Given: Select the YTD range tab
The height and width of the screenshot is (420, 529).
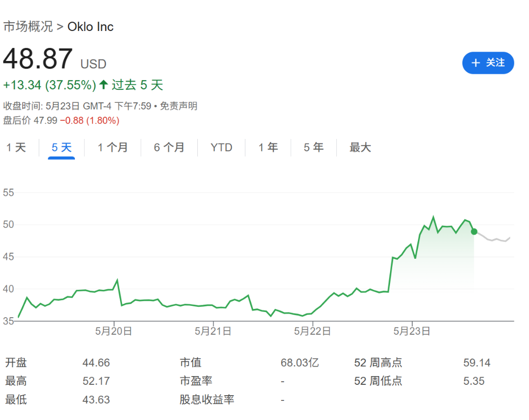Looking at the screenshot, I should [221, 148].
